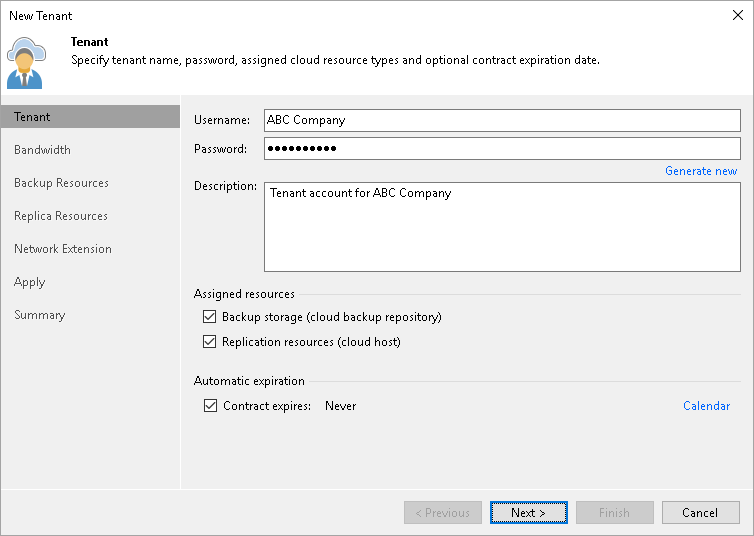Jump to the Apply step

30,282
